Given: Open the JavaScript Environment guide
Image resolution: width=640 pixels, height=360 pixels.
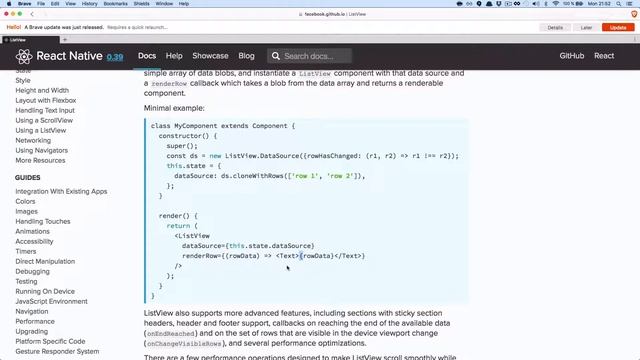Looking at the screenshot, I should [x=51, y=301].
